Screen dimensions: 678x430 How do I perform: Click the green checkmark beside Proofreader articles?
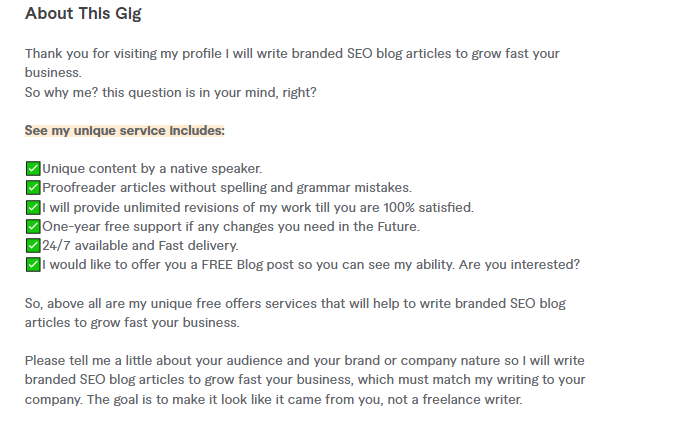[33, 187]
